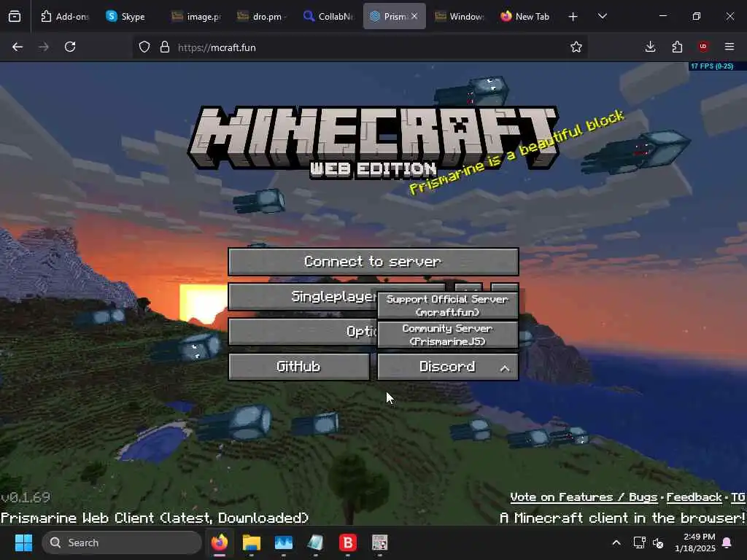
Task: Bookmark this page with the star
Action: point(576,47)
